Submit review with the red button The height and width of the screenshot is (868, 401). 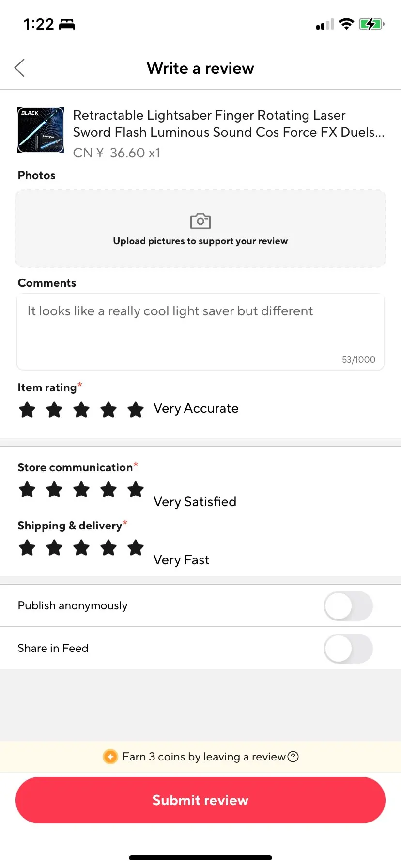(200, 800)
